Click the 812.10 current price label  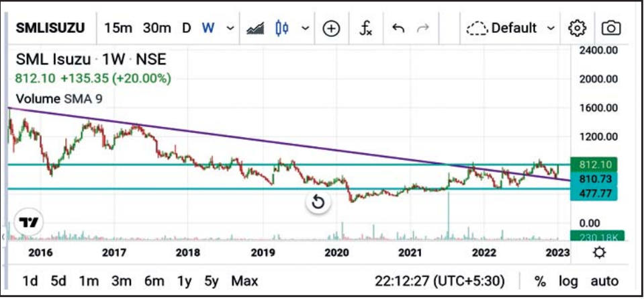coord(594,165)
